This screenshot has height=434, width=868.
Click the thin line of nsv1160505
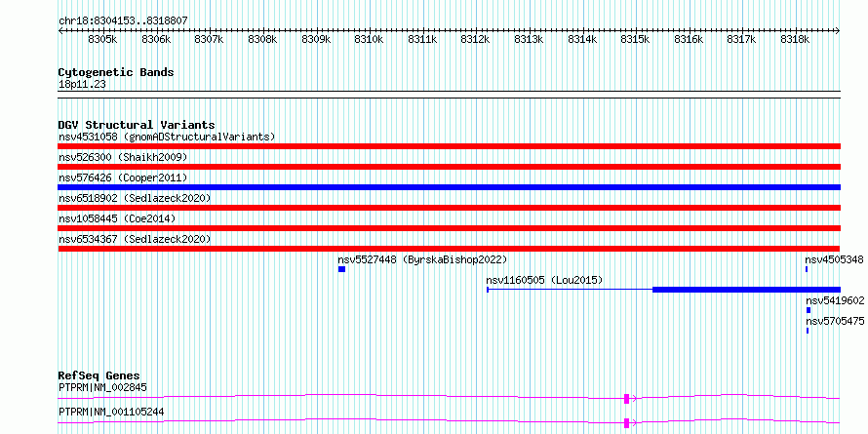(x=571, y=290)
